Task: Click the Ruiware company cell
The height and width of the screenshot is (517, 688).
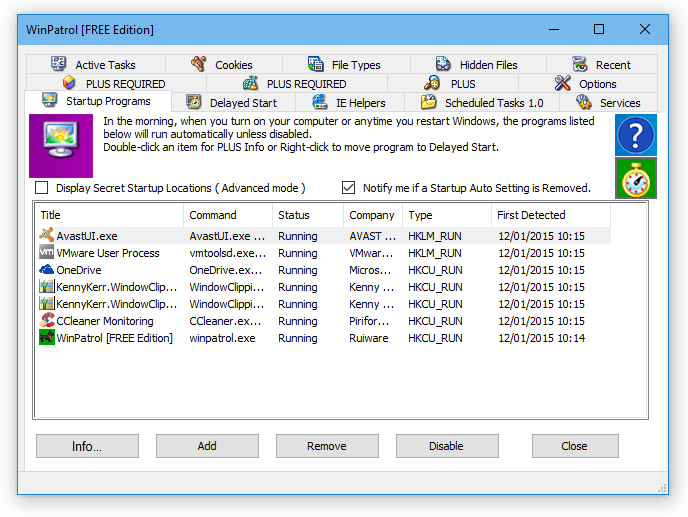Action: (369, 338)
